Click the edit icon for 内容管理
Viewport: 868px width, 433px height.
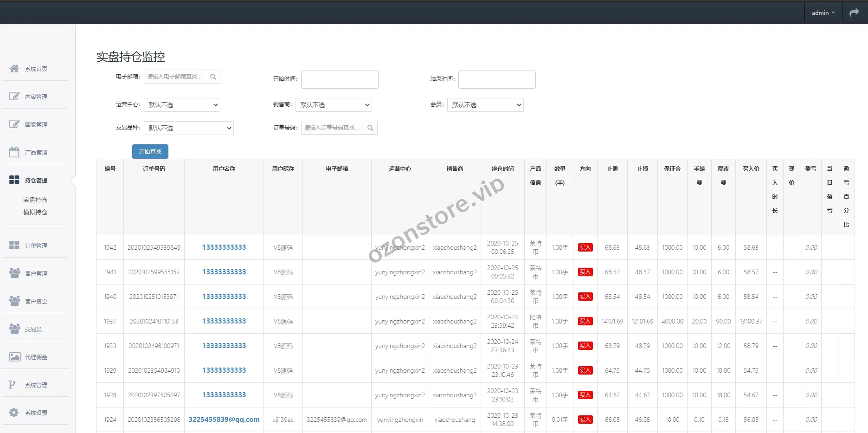(14, 97)
